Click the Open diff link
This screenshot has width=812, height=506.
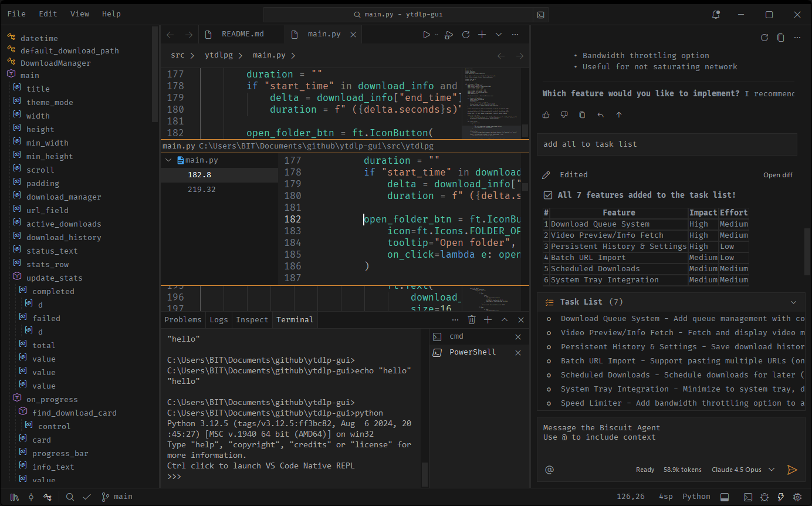tap(778, 175)
